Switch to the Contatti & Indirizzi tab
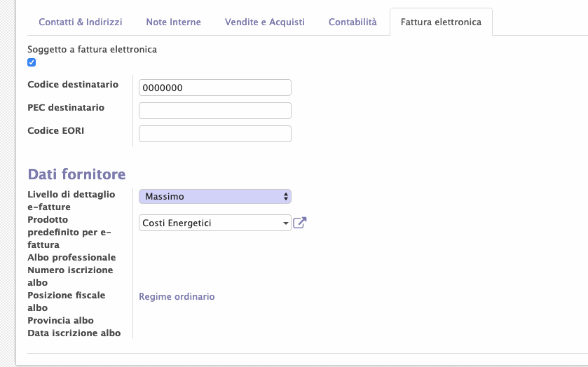588x367 pixels. click(x=81, y=22)
